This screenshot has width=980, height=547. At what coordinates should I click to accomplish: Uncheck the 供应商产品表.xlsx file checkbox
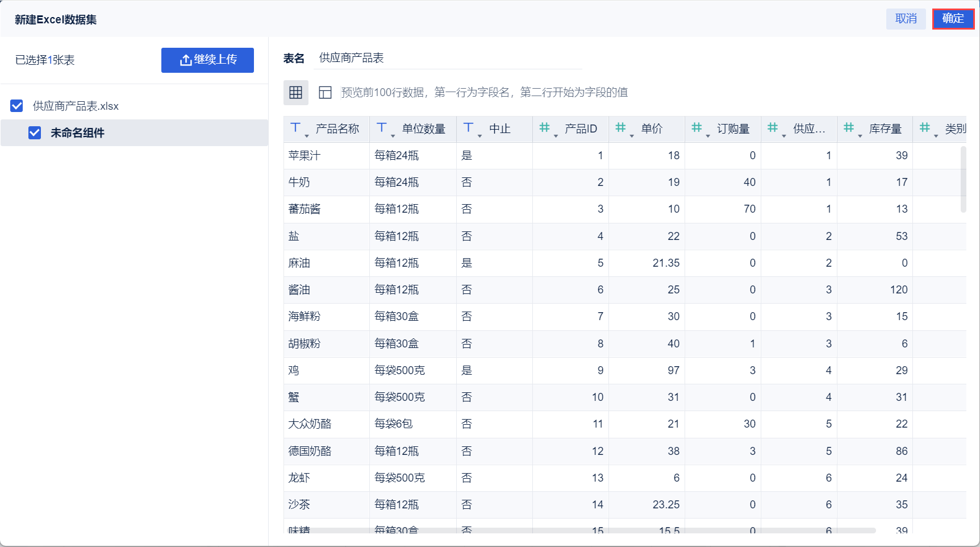[x=17, y=106]
